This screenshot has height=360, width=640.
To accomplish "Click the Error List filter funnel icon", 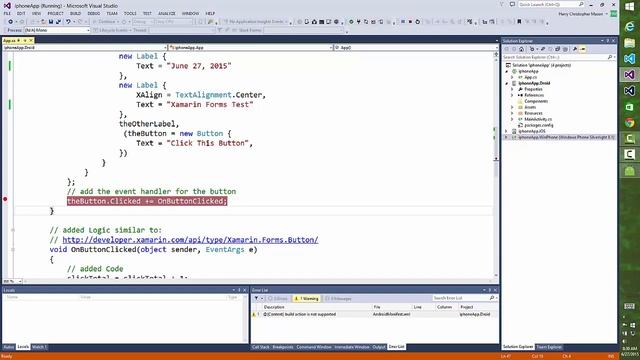I will click(x=256, y=298).
